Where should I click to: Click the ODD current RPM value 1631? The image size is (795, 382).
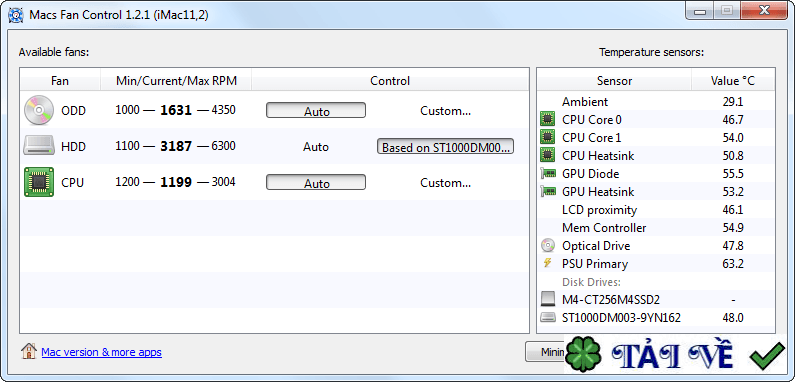pyautogui.click(x=176, y=110)
